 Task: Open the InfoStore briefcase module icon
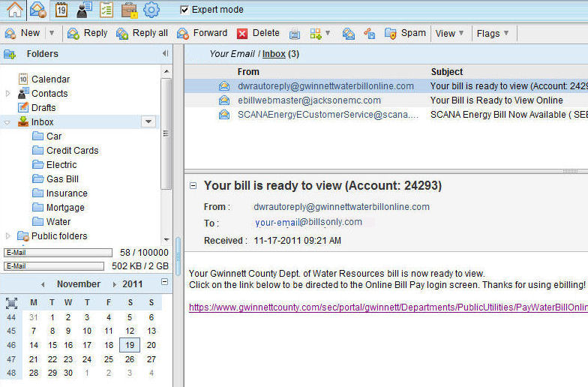click(129, 10)
